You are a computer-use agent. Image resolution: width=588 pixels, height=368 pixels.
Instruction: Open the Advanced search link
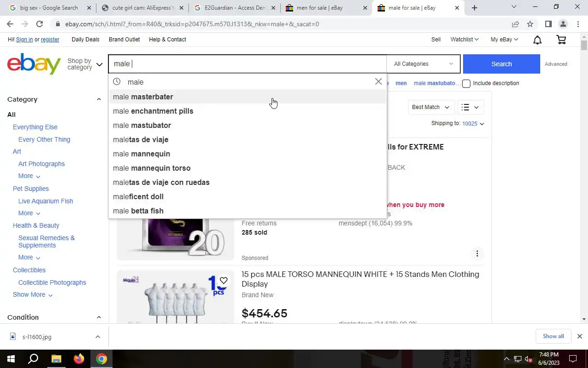(x=556, y=64)
